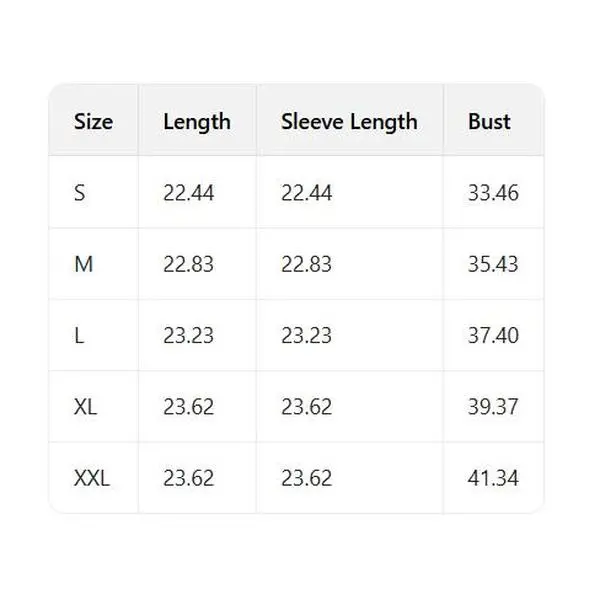Select the Sleeve Length value for size S
The height and width of the screenshot is (600, 600).
306,193
